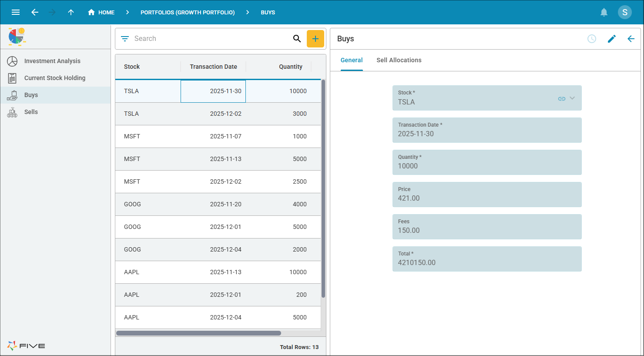Close the Buys form with back arrow
644x356 pixels.
pyautogui.click(x=631, y=39)
